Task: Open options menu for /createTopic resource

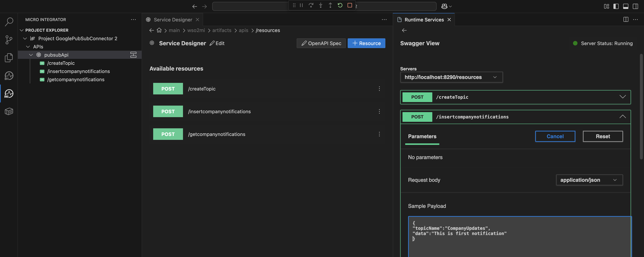Action: coord(379,89)
